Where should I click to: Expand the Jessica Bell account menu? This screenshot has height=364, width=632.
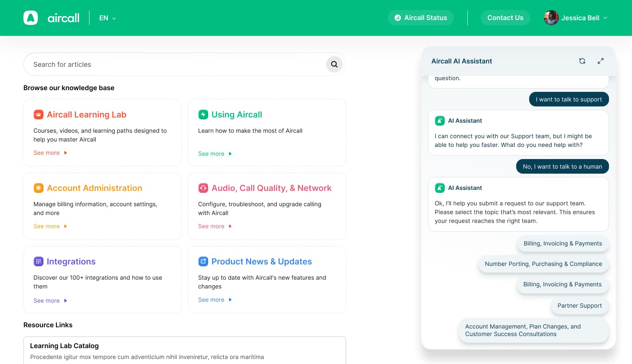click(605, 18)
